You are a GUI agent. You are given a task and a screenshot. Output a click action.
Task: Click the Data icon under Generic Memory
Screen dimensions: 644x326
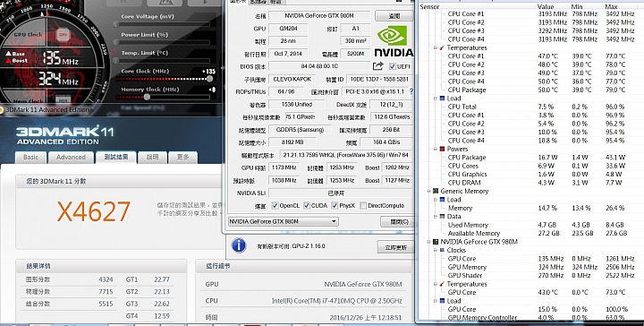[443, 216]
